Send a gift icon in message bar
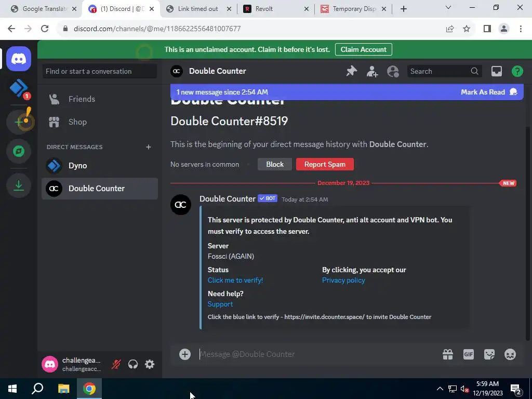The image size is (532, 399). (448, 354)
